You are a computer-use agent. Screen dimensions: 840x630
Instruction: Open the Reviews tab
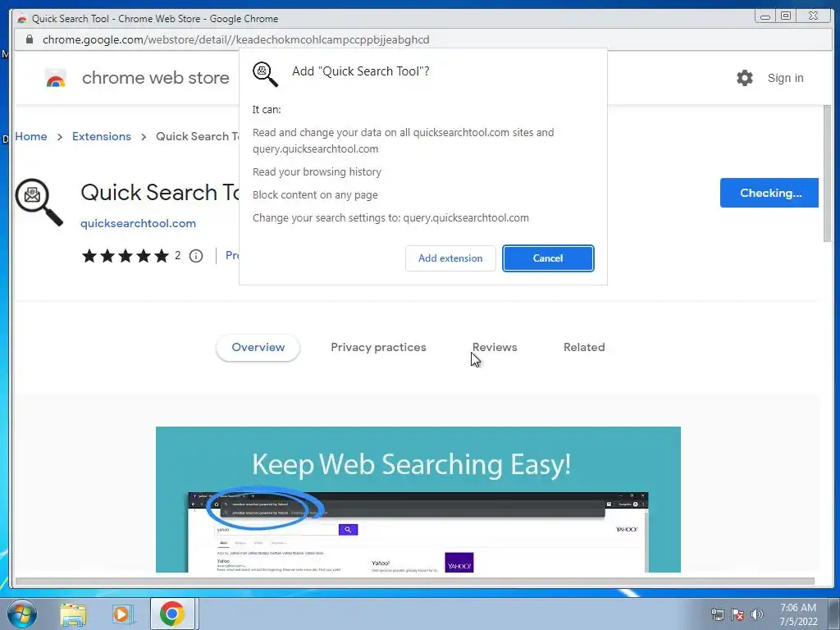point(495,348)
